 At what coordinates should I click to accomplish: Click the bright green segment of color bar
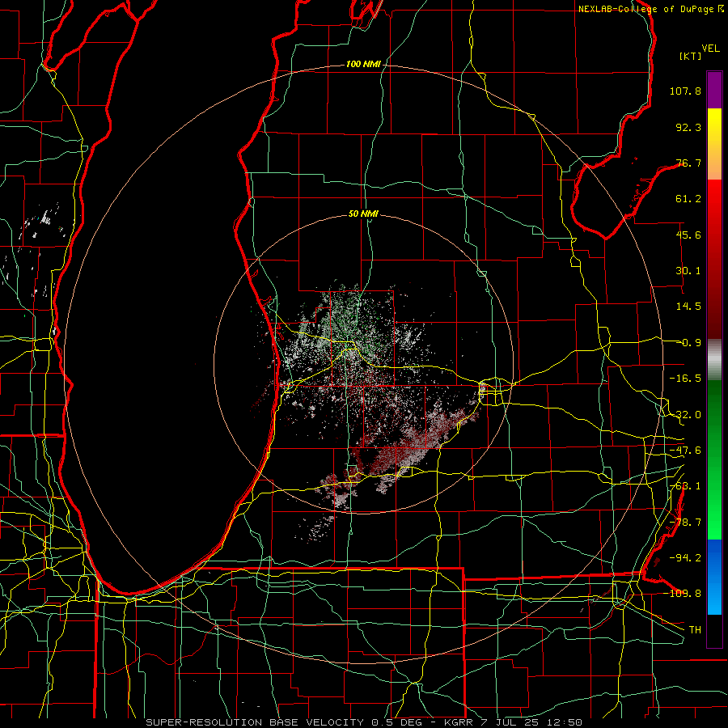tap(714, 459)
